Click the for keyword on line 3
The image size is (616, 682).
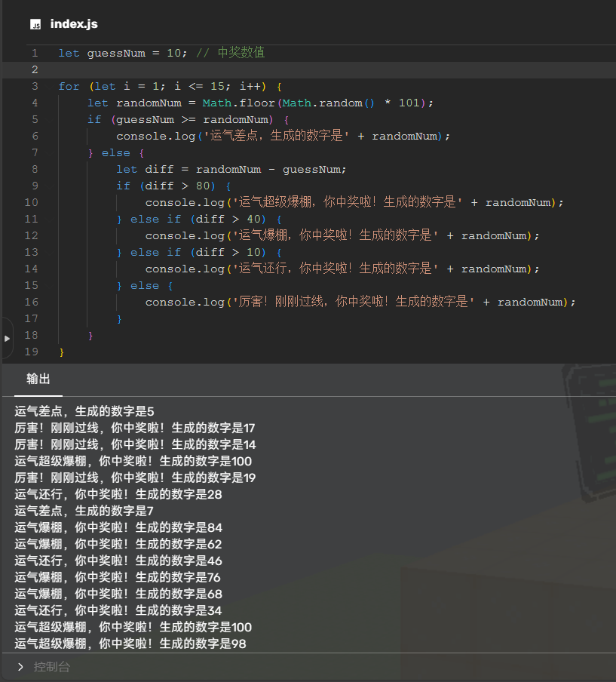(69, 86)
